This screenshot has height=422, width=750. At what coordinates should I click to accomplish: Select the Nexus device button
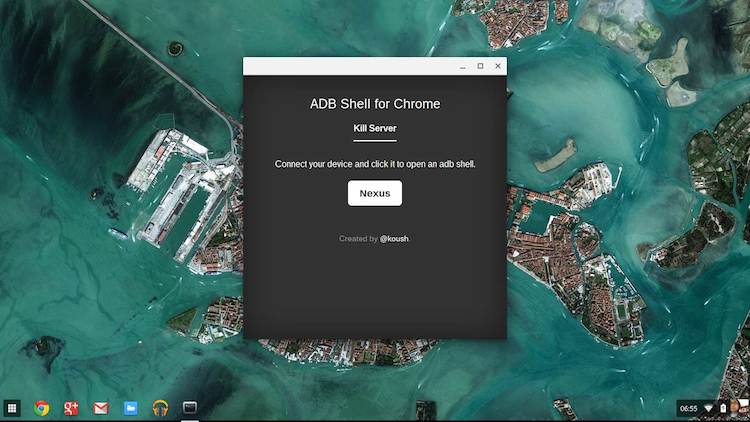point(375,193)
